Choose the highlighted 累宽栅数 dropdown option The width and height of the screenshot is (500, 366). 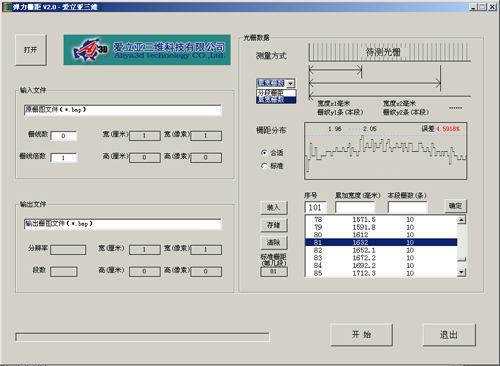pyautogui.click(x=276, y=100)
